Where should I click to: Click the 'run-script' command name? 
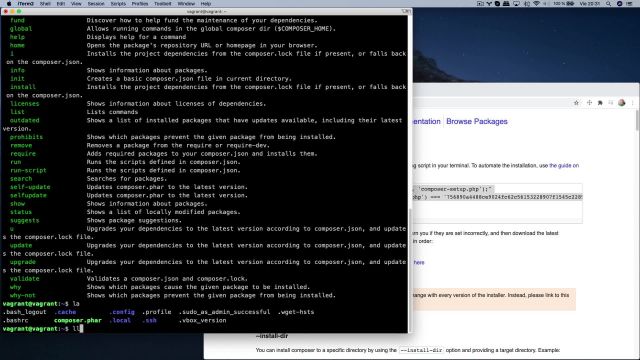[x=28, y=170]
